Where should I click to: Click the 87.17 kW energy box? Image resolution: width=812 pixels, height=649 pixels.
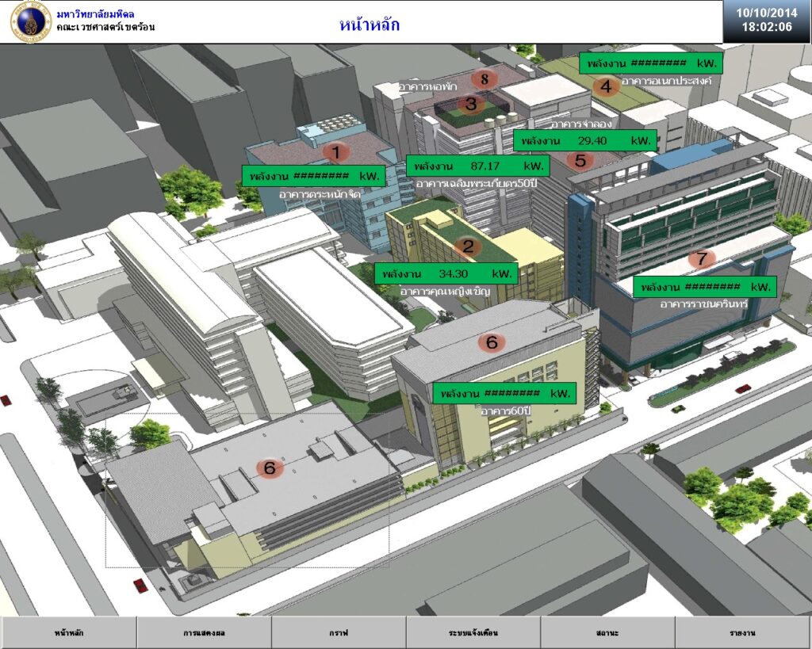478,166
